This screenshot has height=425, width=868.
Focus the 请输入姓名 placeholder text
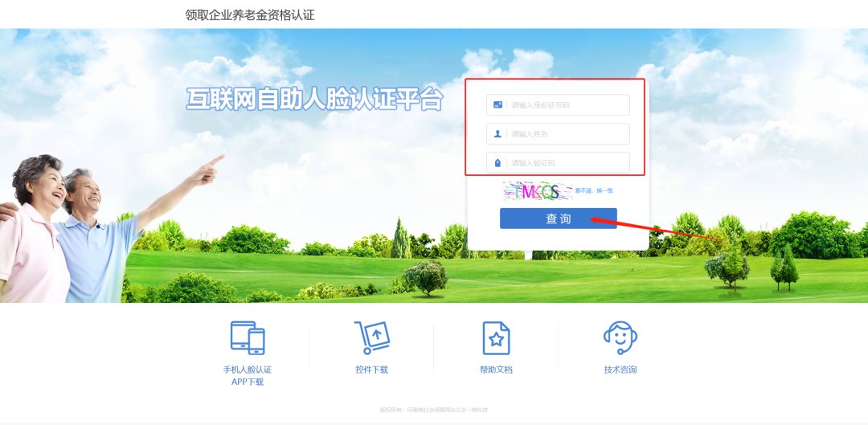[x=530, y=134]
